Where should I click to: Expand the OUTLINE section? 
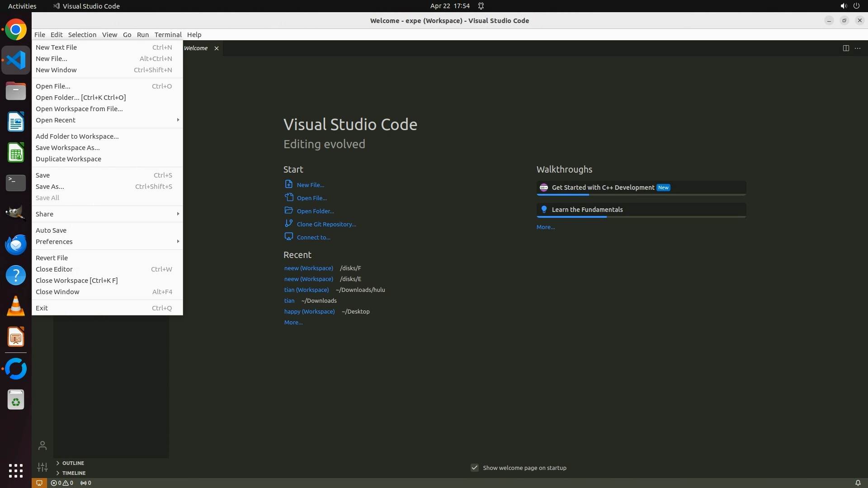pyautogui.click(x=73, y=463)
